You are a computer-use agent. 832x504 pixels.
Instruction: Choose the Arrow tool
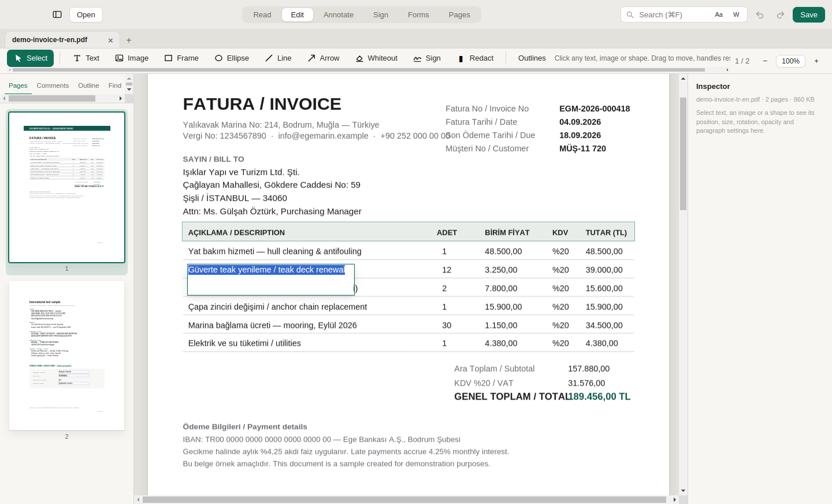point(324,58)
